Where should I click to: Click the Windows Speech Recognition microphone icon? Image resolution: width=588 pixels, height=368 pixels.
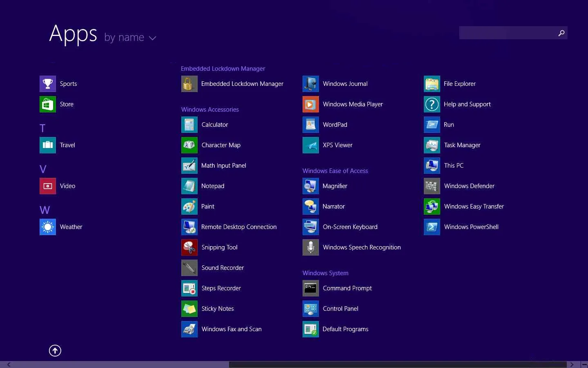[311, 247]
